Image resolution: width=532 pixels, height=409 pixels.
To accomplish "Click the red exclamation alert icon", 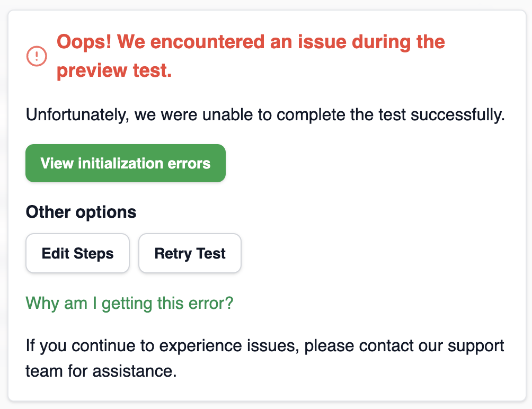I will [37, 56].
